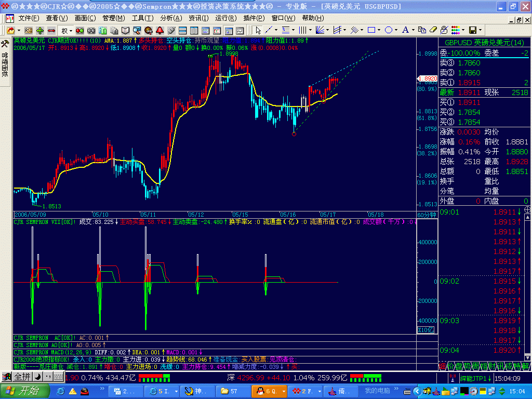Screen dimensions: 532x399
Task: Click the on-screen keyboard icon in IME bar
Action: click(x=58, y=377)
